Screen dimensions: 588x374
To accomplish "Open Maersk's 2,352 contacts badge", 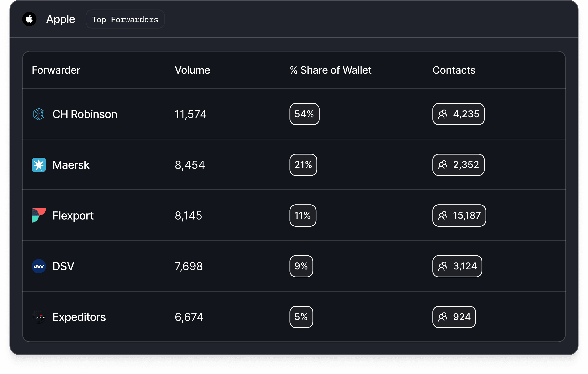I will [458, 165].
